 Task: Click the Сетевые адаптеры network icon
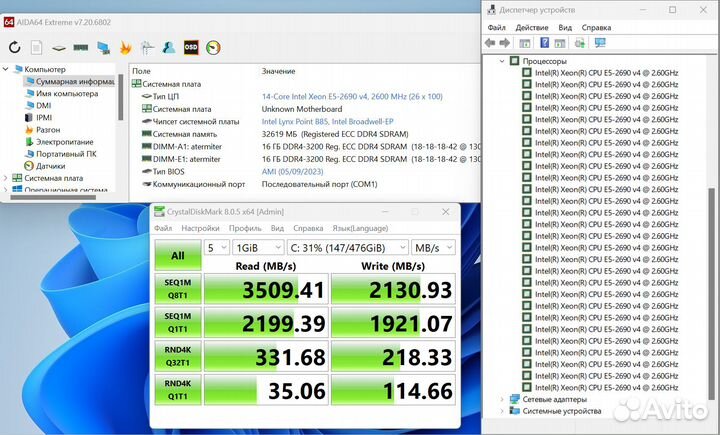[x=514, y=399]
